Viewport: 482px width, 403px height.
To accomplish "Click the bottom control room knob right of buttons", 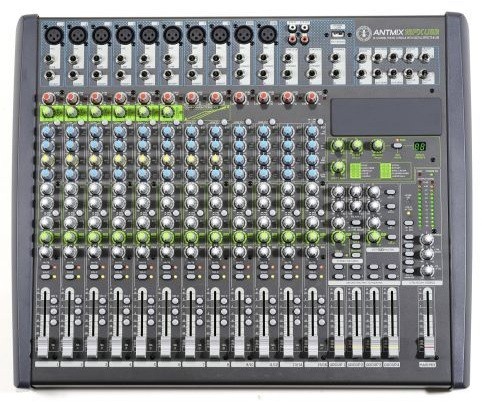I will pyautogui.click(x=427, y=270).
